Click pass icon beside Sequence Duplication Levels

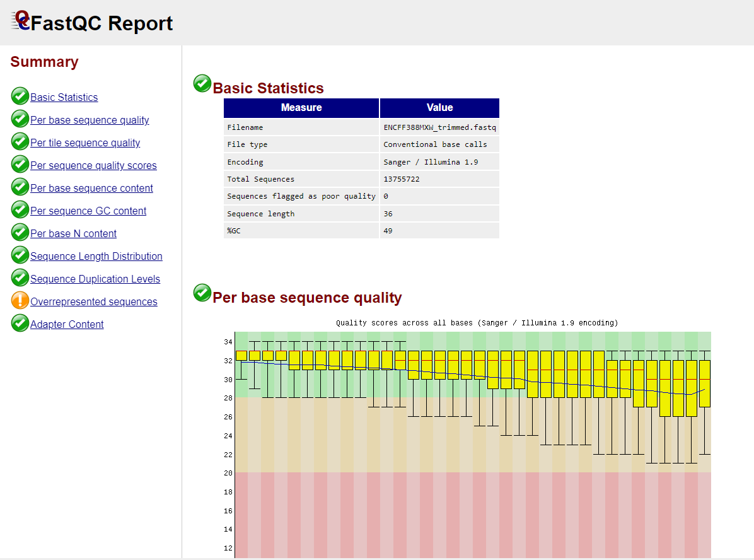(20, 277)
